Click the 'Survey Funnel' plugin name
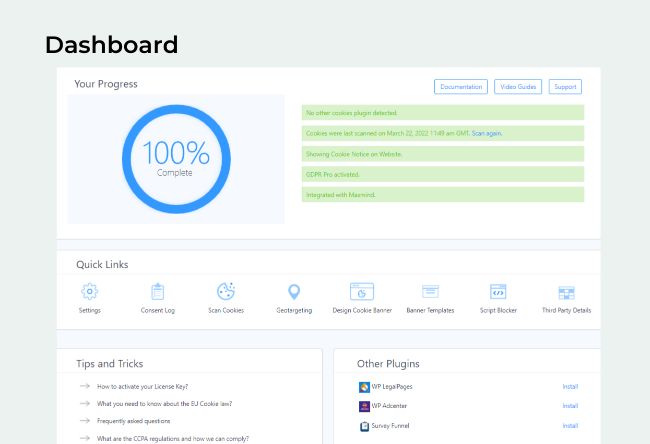The width and height of the screenshot is (650, 444). [390, 426]
